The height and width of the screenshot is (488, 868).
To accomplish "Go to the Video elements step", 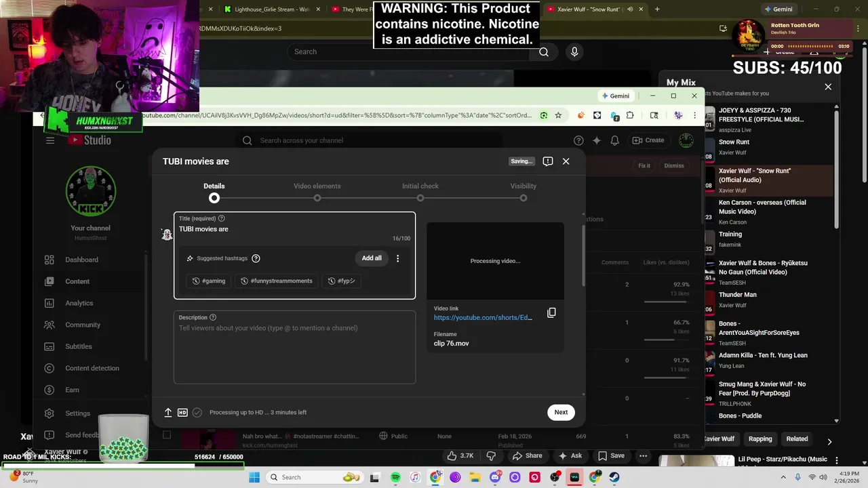I will pyautogui.click(x=317, y=192).
